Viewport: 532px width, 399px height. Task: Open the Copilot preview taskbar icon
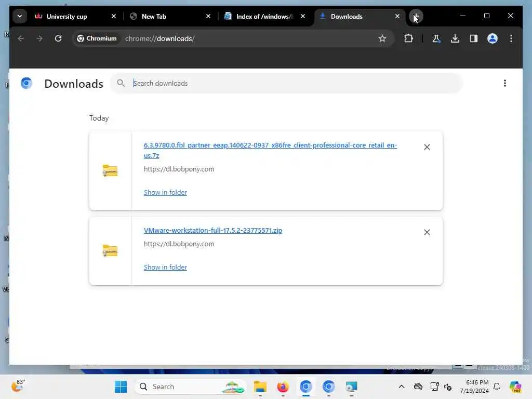click(515, 387)
